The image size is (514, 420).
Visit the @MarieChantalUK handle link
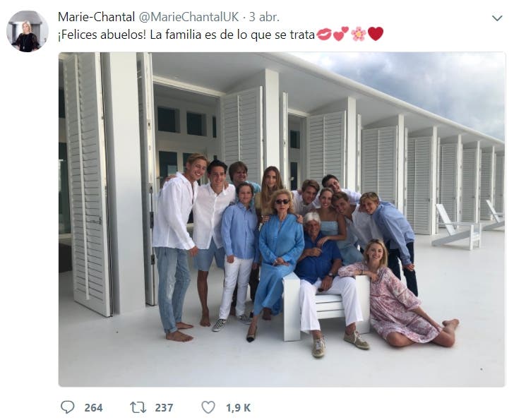189,17
